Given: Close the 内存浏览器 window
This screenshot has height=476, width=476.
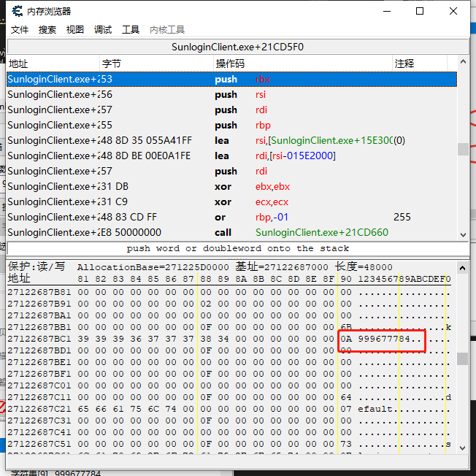Looking at the screenshot, I should click(453, 11).
